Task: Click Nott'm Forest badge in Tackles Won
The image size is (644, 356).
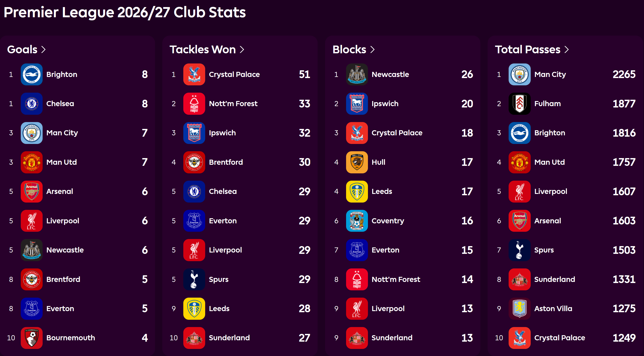Action: tap(194, 104)
